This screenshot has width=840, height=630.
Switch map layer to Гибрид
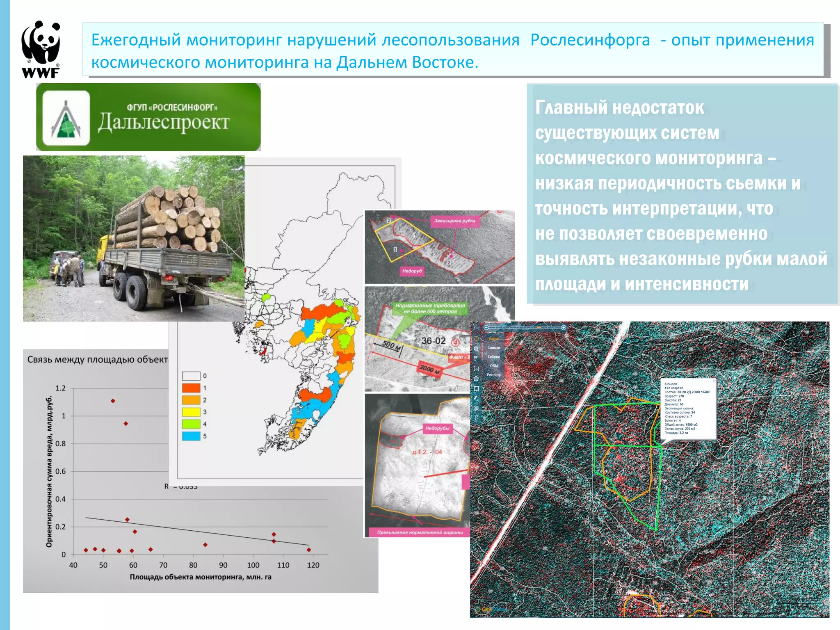click(x=494, y=357)
